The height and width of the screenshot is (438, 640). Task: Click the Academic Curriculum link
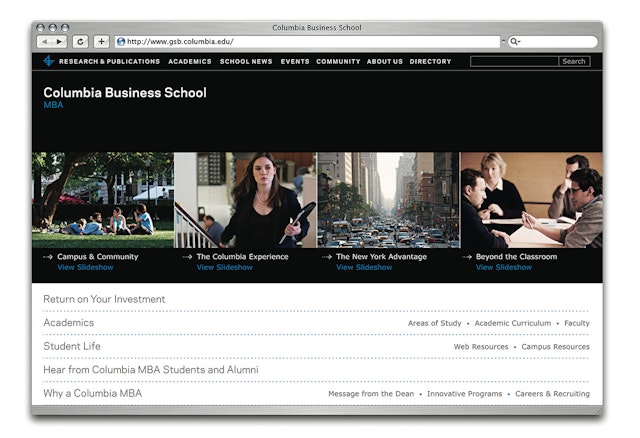pyautogui.click(x=513, y=323)
